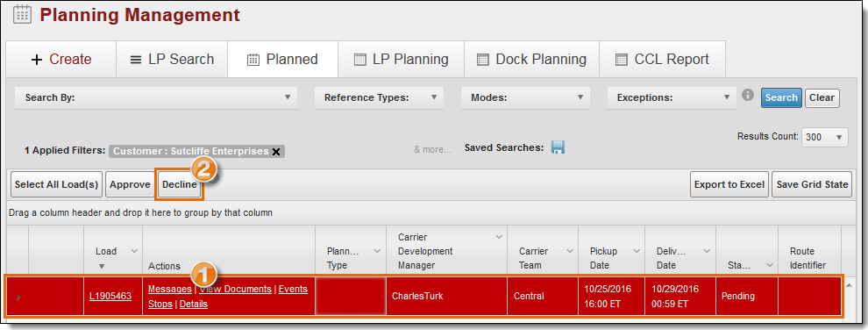Click the grid scrollbar up arrow
868x330 pixels.
pos(848,284)
